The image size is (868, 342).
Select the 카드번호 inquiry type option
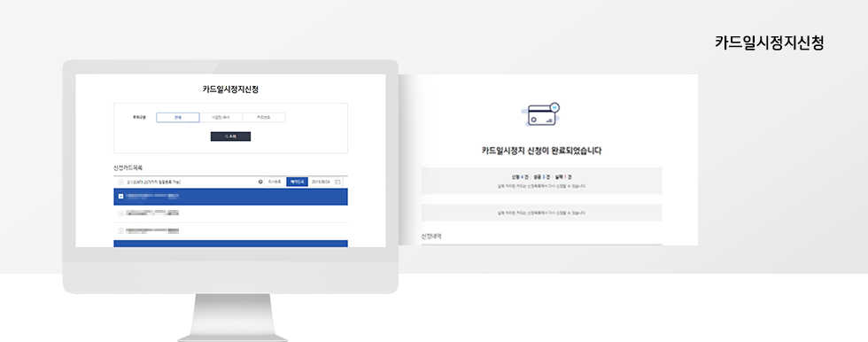pos(264,118)
